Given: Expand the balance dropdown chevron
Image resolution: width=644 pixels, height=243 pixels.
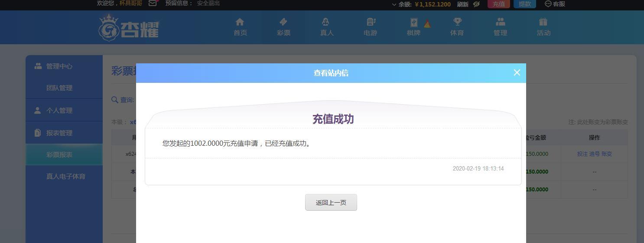Looking at the screenshot, I should [394, 4].
